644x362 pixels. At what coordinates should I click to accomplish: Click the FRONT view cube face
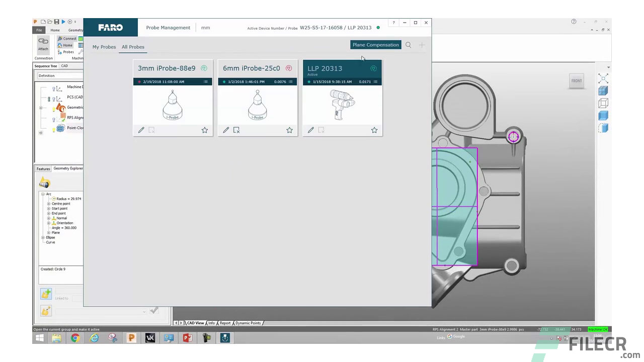(x=577, y=80)
